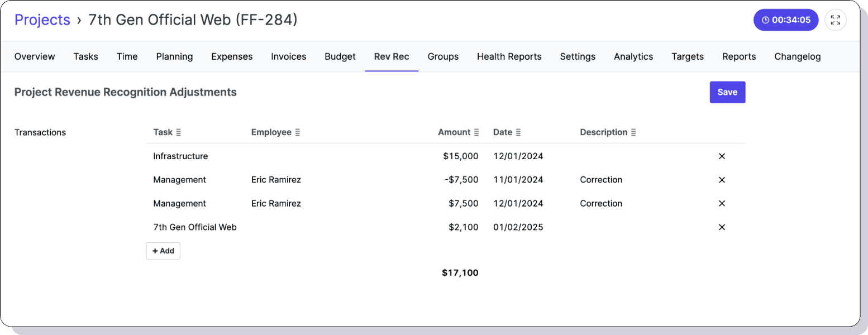Image resolution: width=868 pixels, height=335 pixels.
Task: Click the Description column sort icon
Action: pyautogui.click(x=633, y=132)
